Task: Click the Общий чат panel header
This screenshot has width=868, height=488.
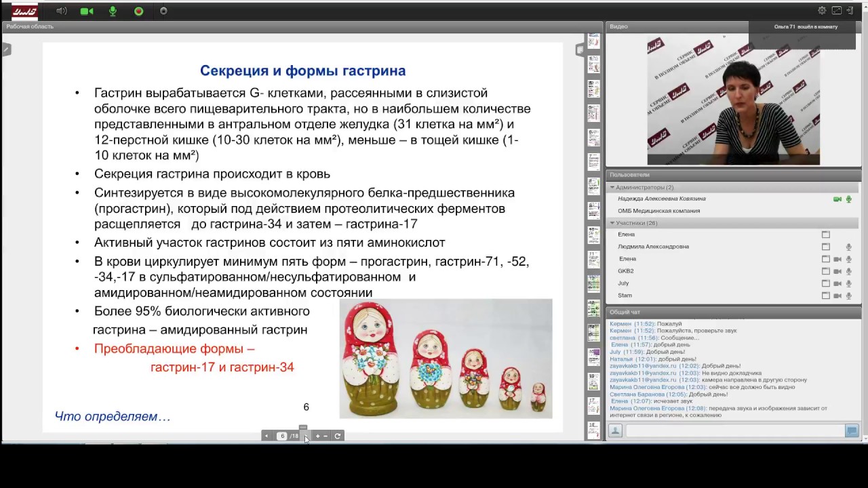Action: click(x=733, y=312)
